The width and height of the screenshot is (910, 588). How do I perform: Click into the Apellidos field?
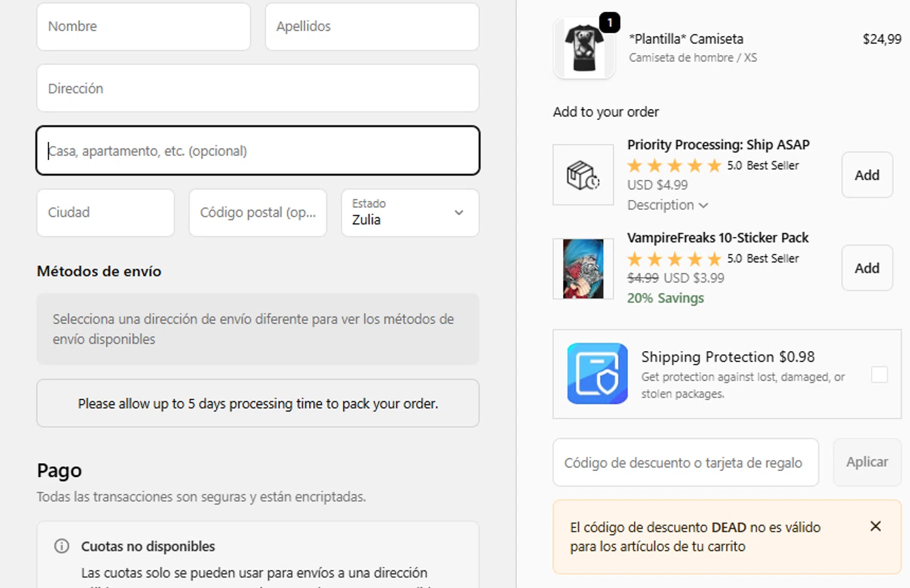pos(371,27)
